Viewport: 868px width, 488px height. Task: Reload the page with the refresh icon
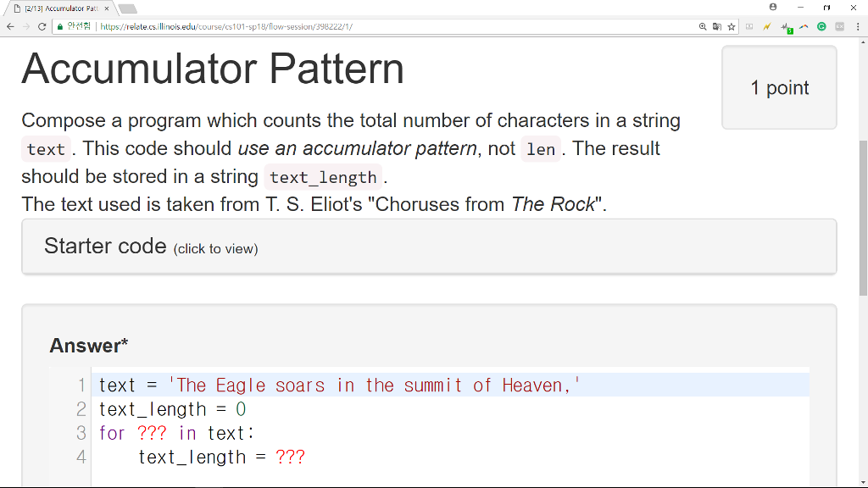[x=42, y=26]
